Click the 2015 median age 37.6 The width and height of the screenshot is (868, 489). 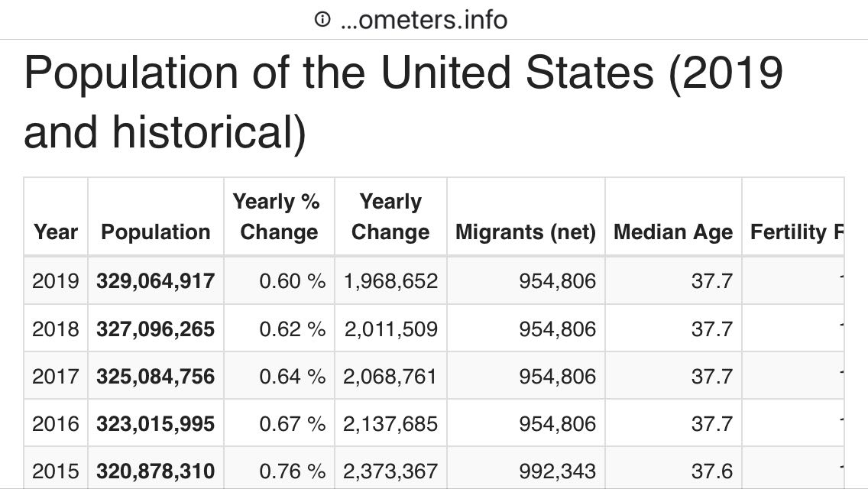click(x=711, y=471)
